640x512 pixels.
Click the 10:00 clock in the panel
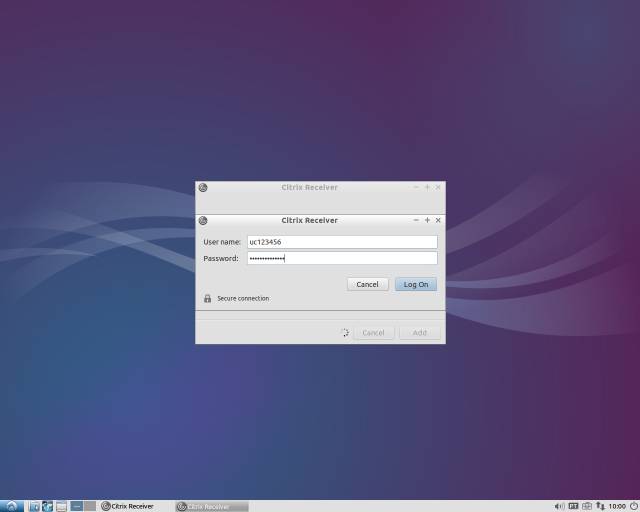pos(617,506)
